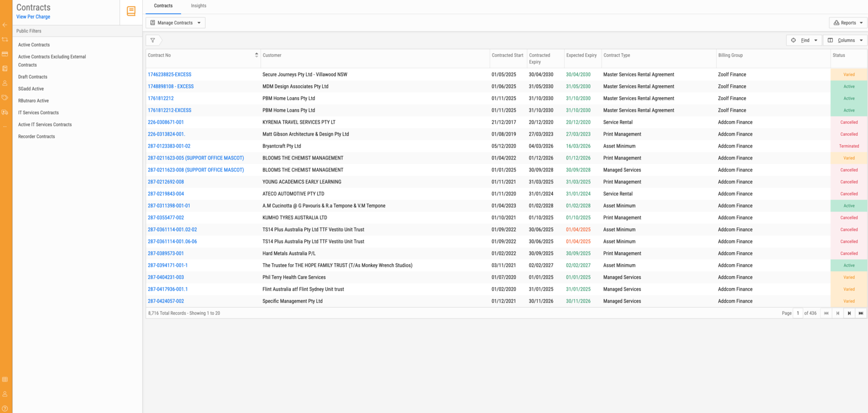Click customer ATECO AUTOMOTIVE PTY LTD
868x413 pixels.
(x=293, y=194)
